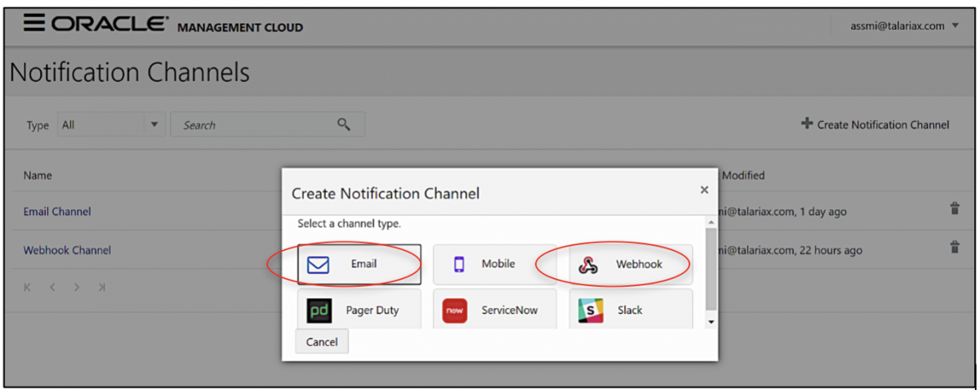Open the assmi@talariax.com user menu
This screenshot has height=390, width=980.
tap(904, 25)
